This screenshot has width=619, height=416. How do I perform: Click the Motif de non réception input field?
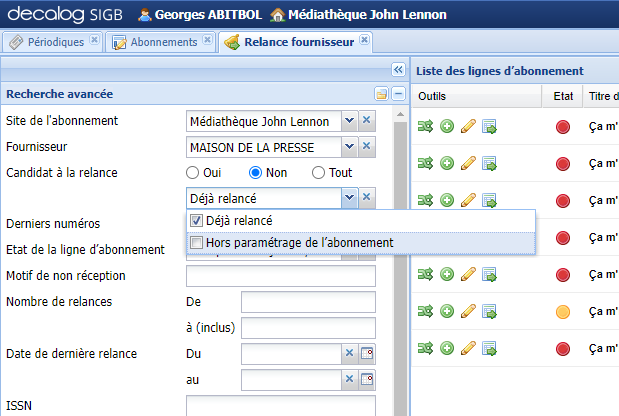coord(280,276)
